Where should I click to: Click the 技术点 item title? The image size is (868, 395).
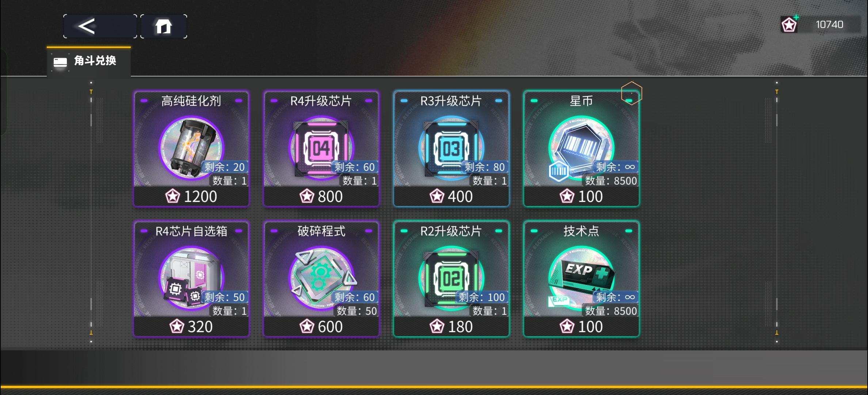[x=581, y=231]
